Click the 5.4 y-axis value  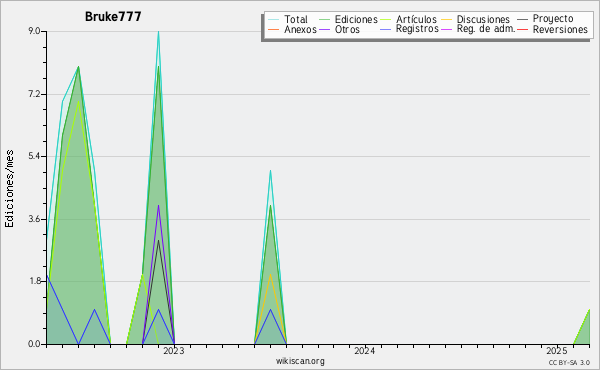(x=34, y=156)
